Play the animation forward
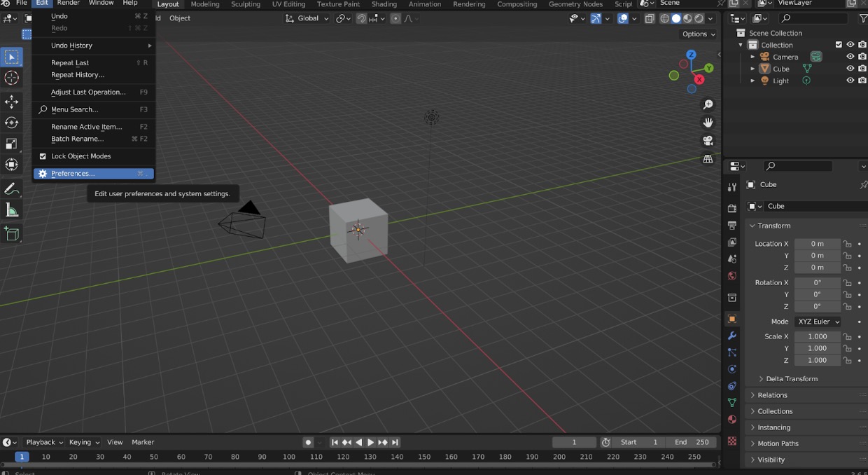Viewport: 868px width, 475px height. [x=371, y=442]
